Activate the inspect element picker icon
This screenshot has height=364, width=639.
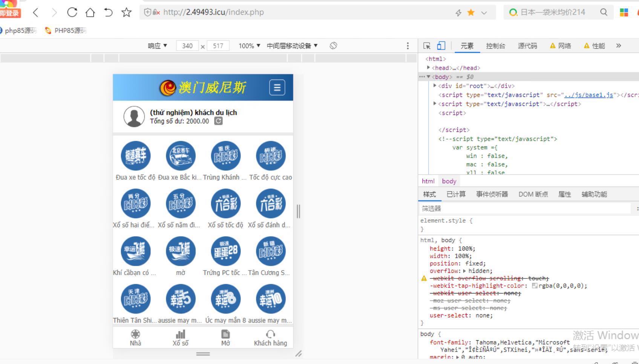[427, 46]
